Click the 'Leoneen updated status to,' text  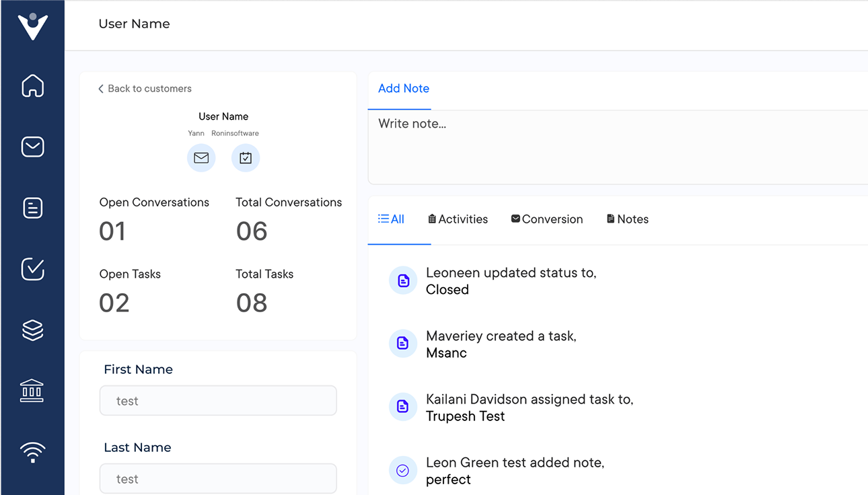tap(511, 272)
